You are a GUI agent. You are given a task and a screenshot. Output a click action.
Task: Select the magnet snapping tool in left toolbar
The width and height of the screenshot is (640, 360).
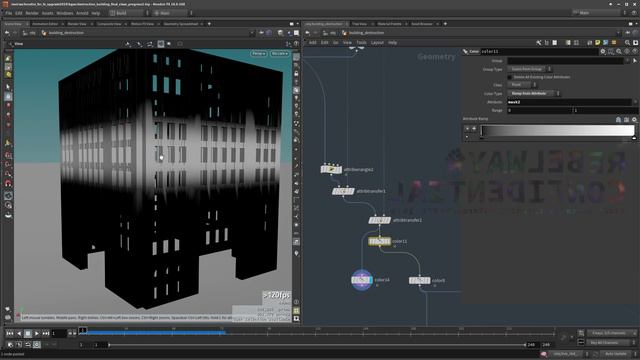(8, 184)
